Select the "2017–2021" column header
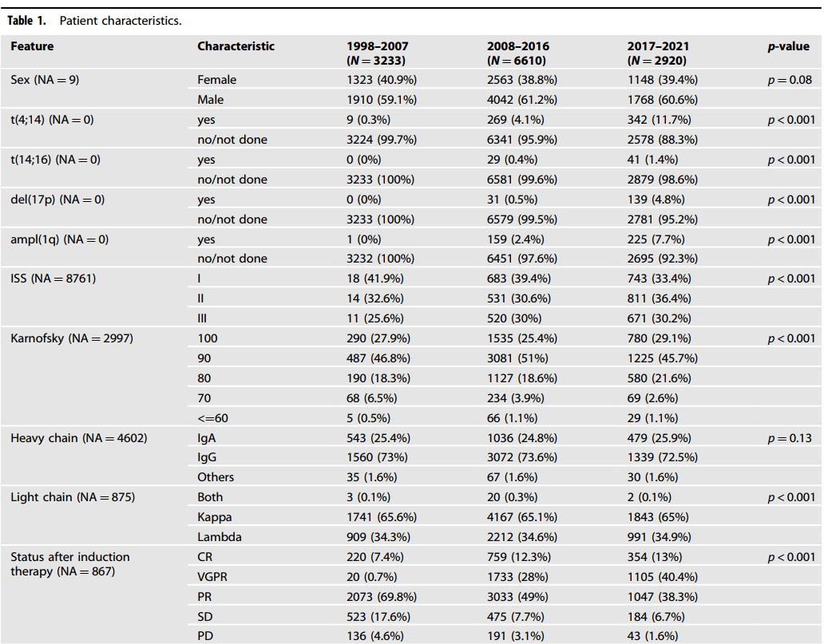This screenshot has height=644, width=824. [658, 46]
